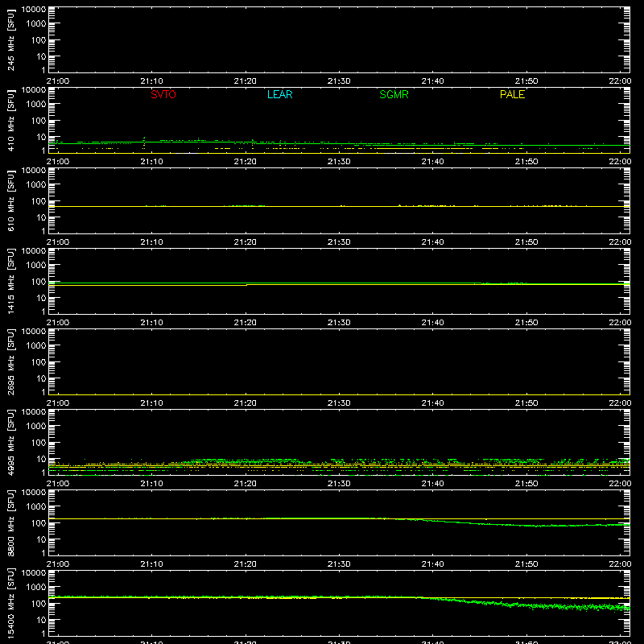Click the 1000 tick on the 410 MHz axis
Viewport: 644px width, 644px height.
click(x=36, y=105)
